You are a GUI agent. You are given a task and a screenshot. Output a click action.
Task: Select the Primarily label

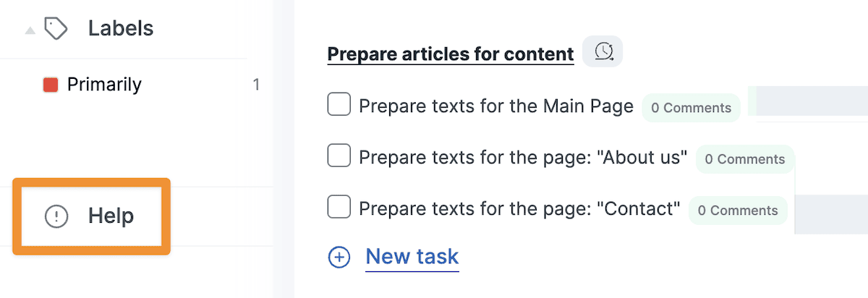point(104,85)
